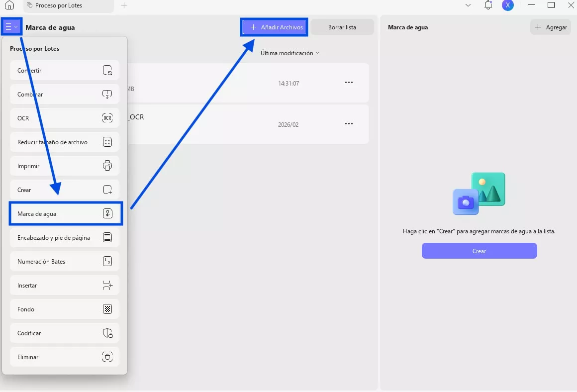The width and height of the screenshot is (577, 392).
Task: Add a new tab with plus icon
Action: point(124,5)
